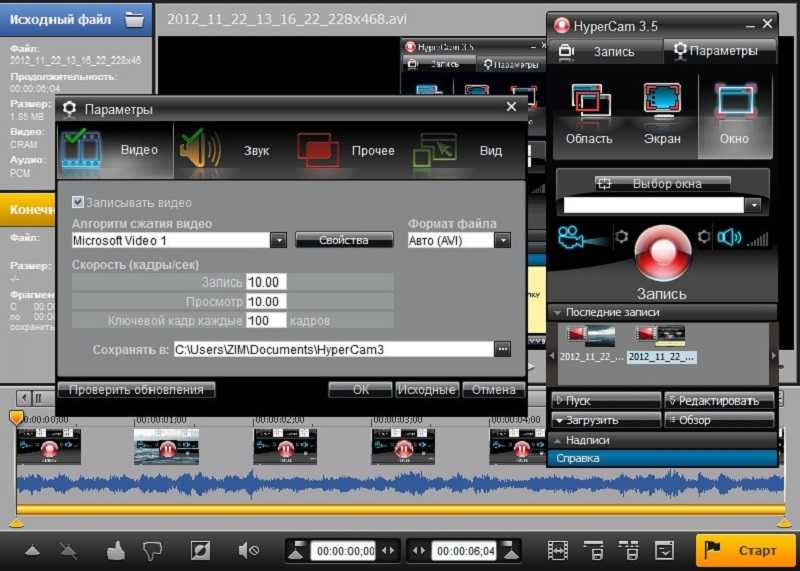The height and width of the screenshot is (571, 800).
Task: Click the Просмотр frame rate field
Action: coord(266,302)
